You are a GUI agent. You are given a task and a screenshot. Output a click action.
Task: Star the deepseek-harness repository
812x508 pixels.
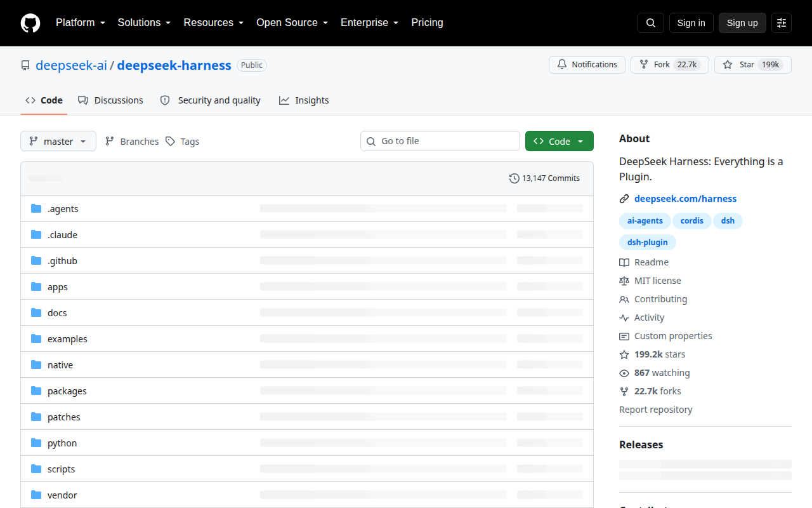coord(753,65)
